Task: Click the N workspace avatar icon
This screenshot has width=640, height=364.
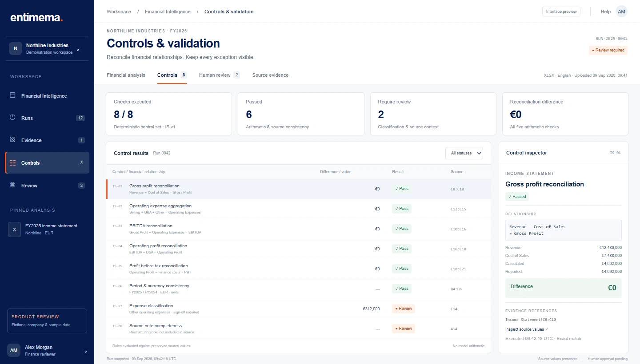Action: [x=16, y=48]
